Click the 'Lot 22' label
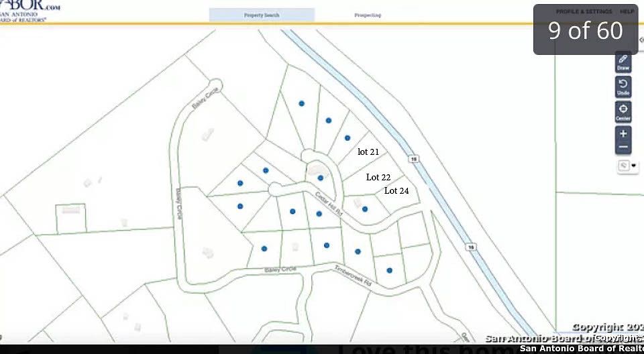Screen dimensions: 644x354 [x=378, y=178]
